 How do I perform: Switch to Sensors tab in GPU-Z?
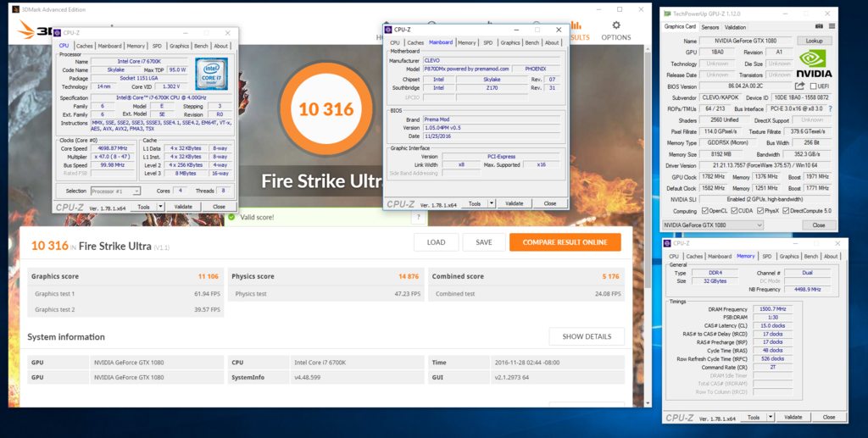[x=710, y=27]
